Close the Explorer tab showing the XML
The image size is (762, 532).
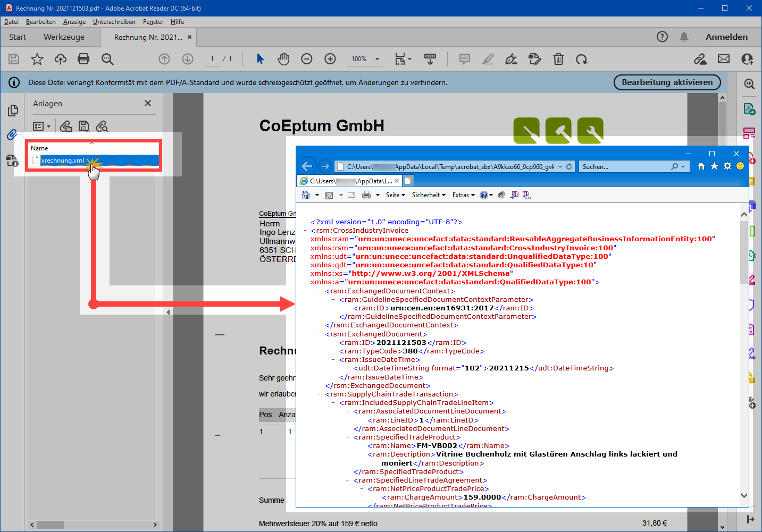click(x=397, y=181)
